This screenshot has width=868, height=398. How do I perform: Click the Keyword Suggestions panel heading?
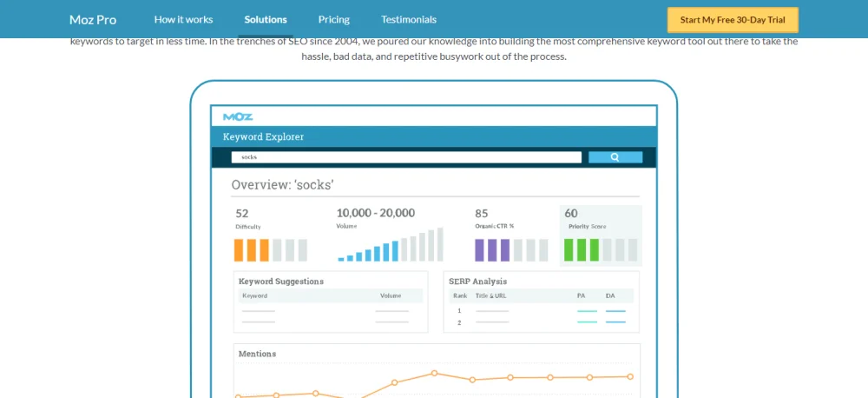[281, 282]
